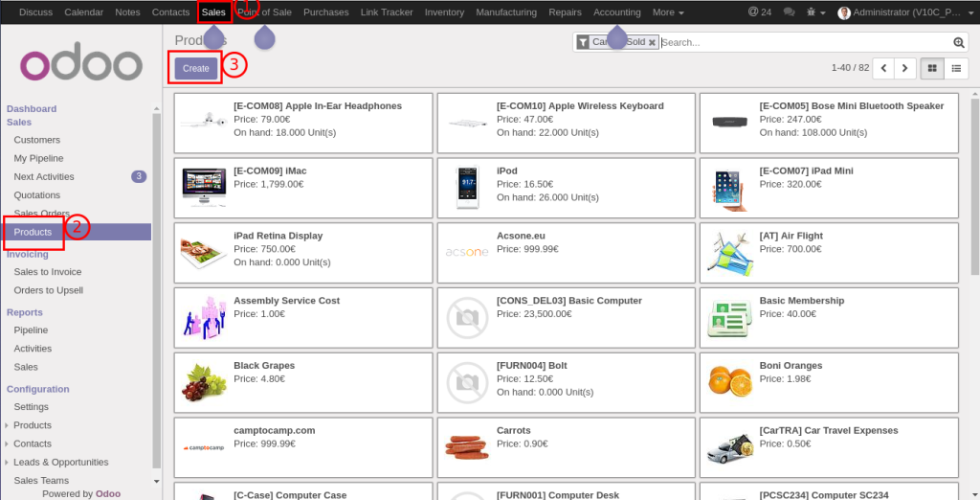Open the Pipeline report
The image size is (980, 500).
point(31,330)
